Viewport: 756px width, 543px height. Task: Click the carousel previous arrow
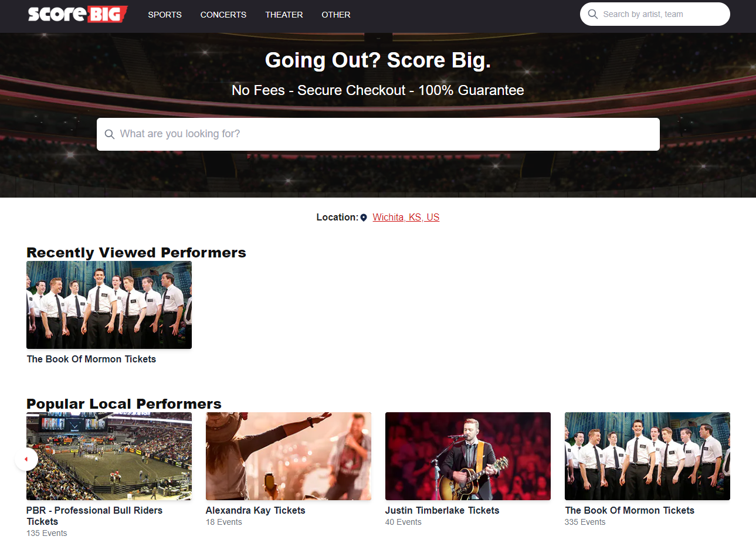(26, 459)
